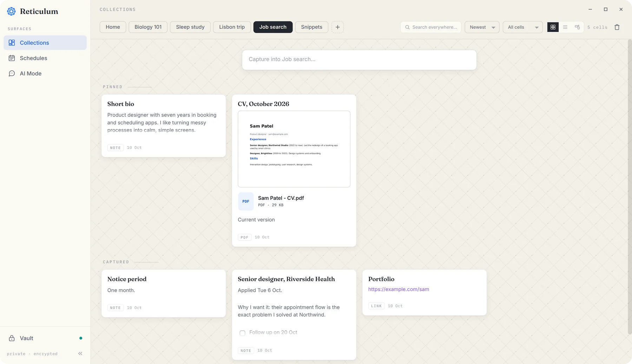The height and width of the screenshot is (364, 632).
Task: Open the portfolio link https://example.com/sam
Action: coord(399,289)
